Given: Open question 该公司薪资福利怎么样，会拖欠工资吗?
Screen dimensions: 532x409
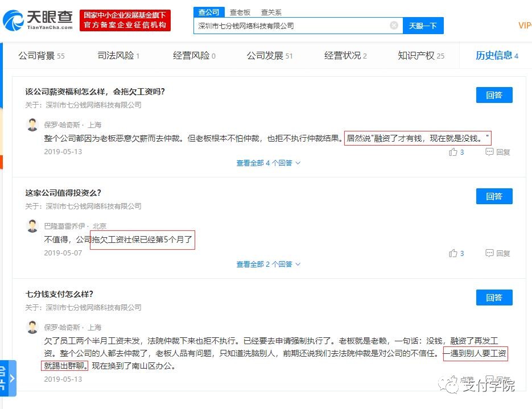Looking at the screenshot, I should [x=95, y=92].
